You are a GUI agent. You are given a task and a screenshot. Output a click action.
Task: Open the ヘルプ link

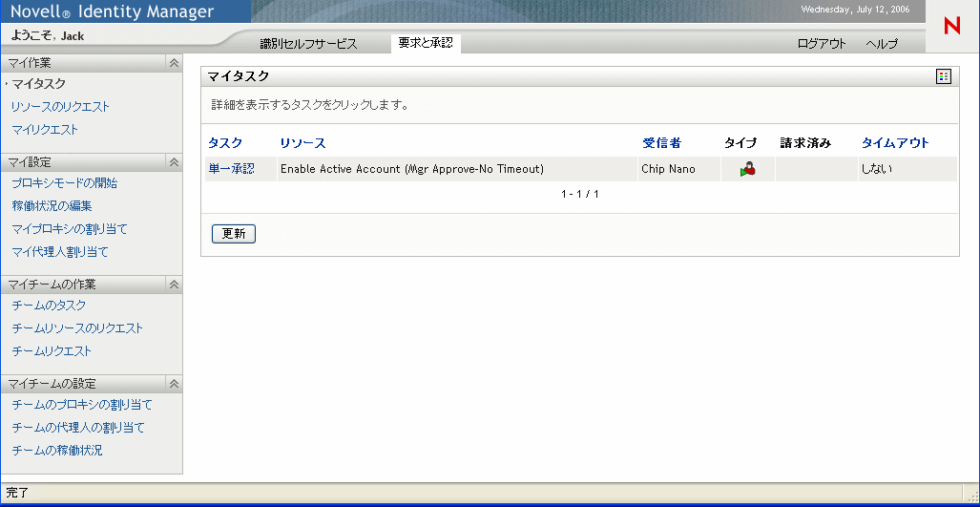[x=882, y=44]
